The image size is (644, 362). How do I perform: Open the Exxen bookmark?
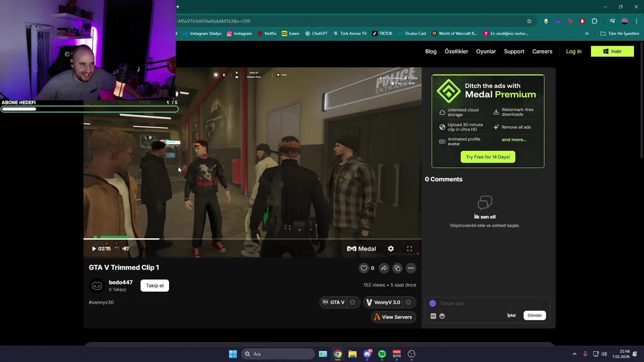click(x=291, y=34)
